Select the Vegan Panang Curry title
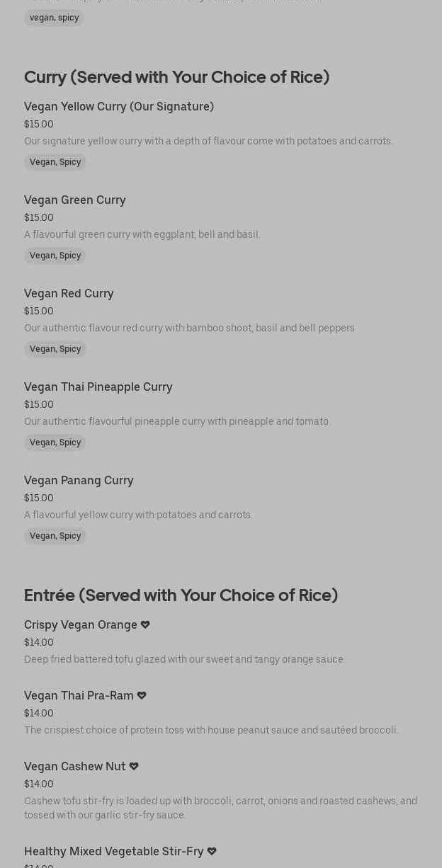Screen dimensions: 442x868 [x=79, y=480]
